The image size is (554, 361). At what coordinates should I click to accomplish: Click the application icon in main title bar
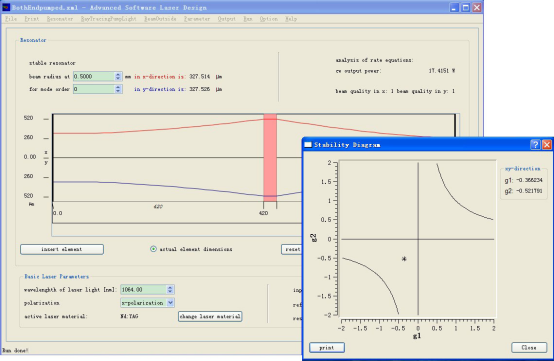coord(6,7)
